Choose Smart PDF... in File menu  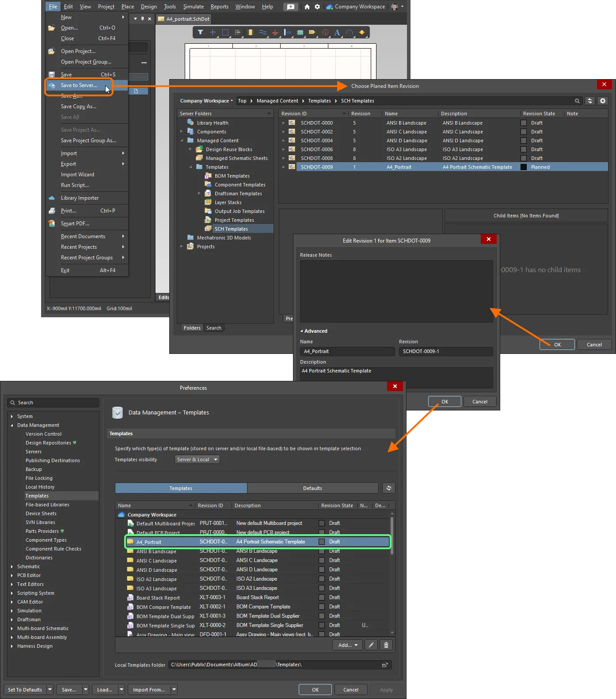pyautogui.click(x=75, y=224)
